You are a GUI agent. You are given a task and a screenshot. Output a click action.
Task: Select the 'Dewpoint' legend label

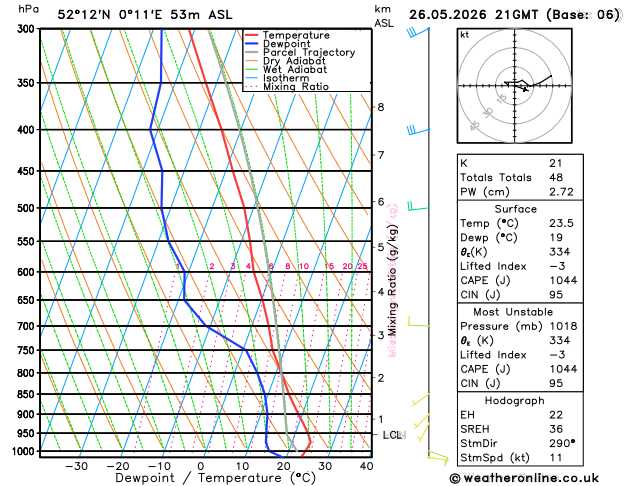pyautogui.click(x=286, y=44)
